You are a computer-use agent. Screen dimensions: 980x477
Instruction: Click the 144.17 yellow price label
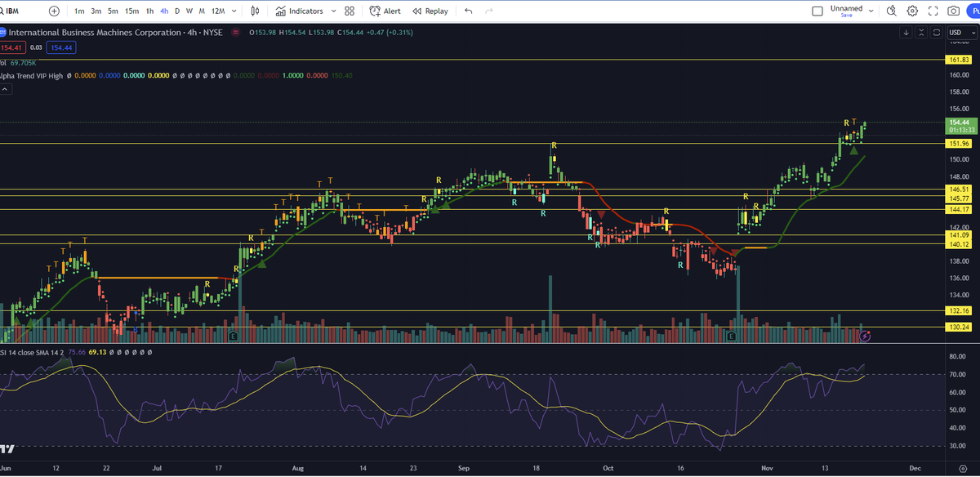[958, 209]
